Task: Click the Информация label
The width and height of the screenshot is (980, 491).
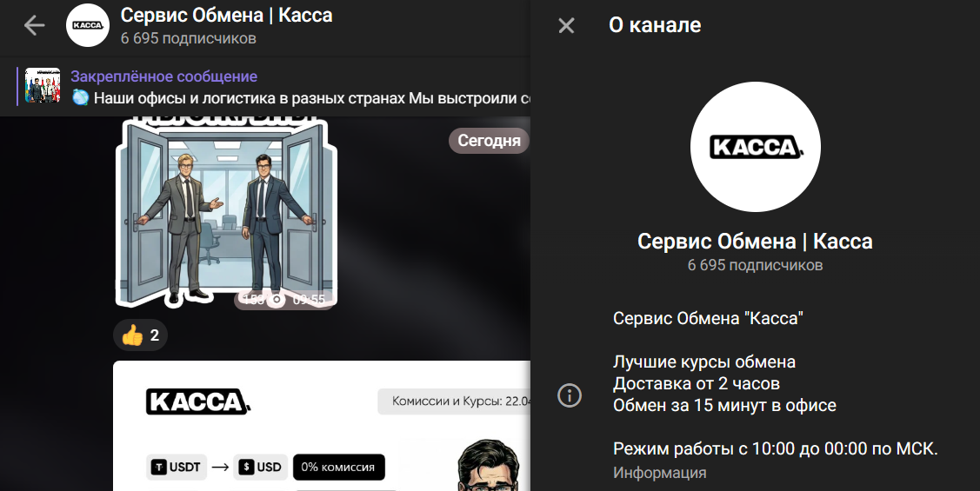Action: [659, 473]
